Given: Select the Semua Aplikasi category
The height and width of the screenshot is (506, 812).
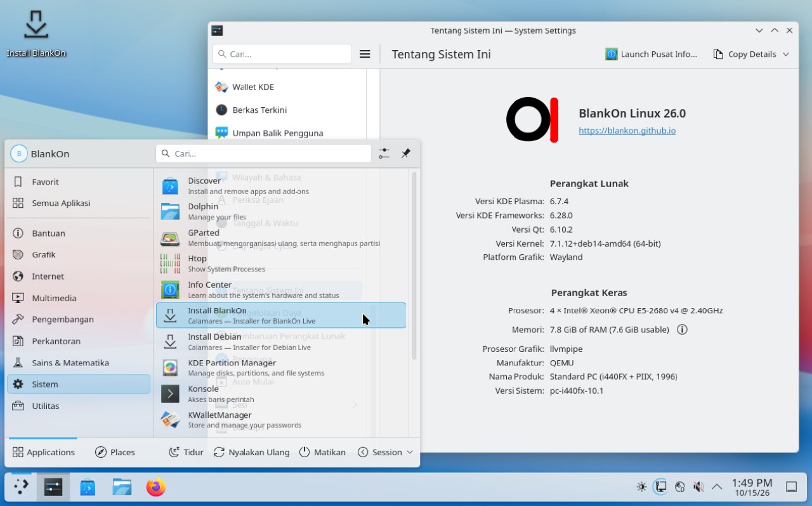Looking at the screenshot, I should (x=79, y=204).
